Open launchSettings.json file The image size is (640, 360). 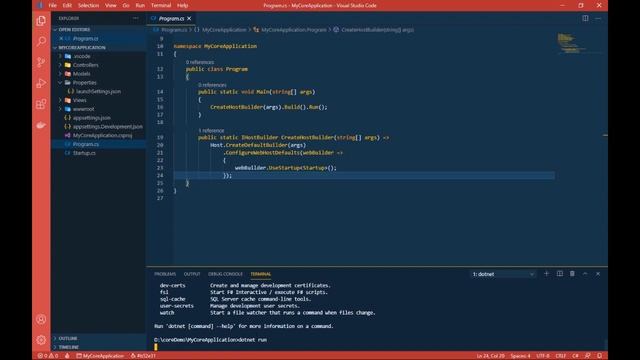click(98, 91)
